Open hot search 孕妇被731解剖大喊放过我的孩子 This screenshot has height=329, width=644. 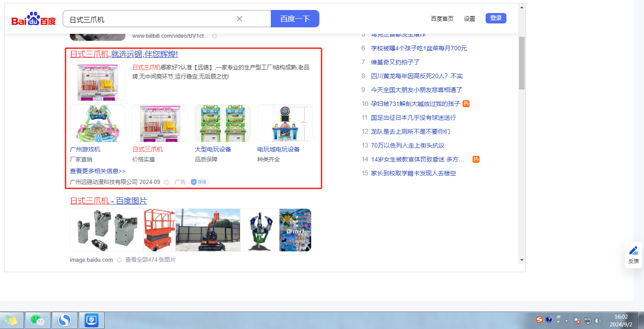415,104
